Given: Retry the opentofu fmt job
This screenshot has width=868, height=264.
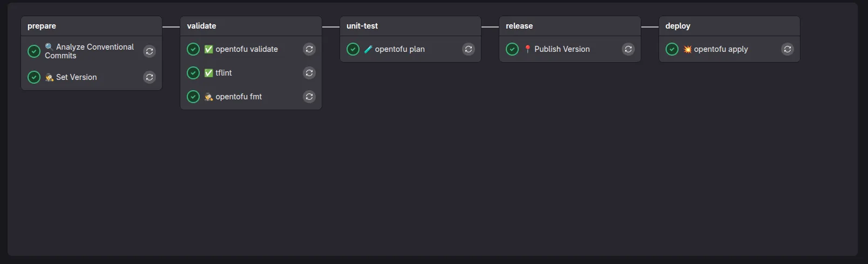Looking at the screenshot, I should (309, 97).
